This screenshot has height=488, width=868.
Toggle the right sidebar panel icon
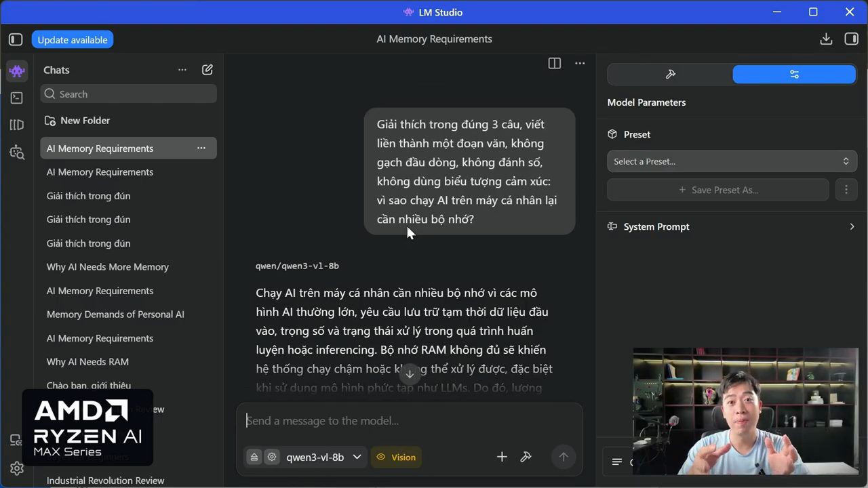852,39
